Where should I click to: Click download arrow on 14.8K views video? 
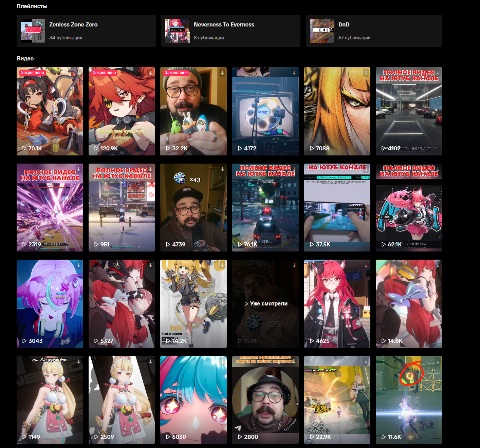click(438, 265)
